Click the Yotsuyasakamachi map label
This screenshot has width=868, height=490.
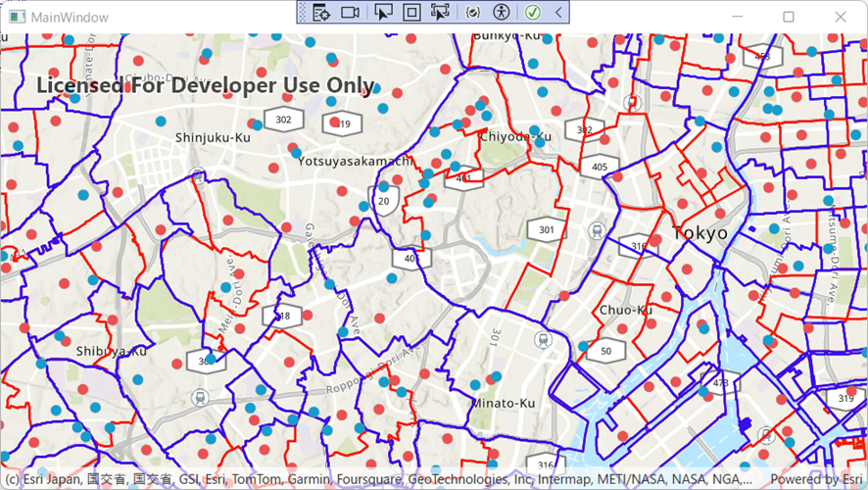pyautogui.click(x=355, y=161)
